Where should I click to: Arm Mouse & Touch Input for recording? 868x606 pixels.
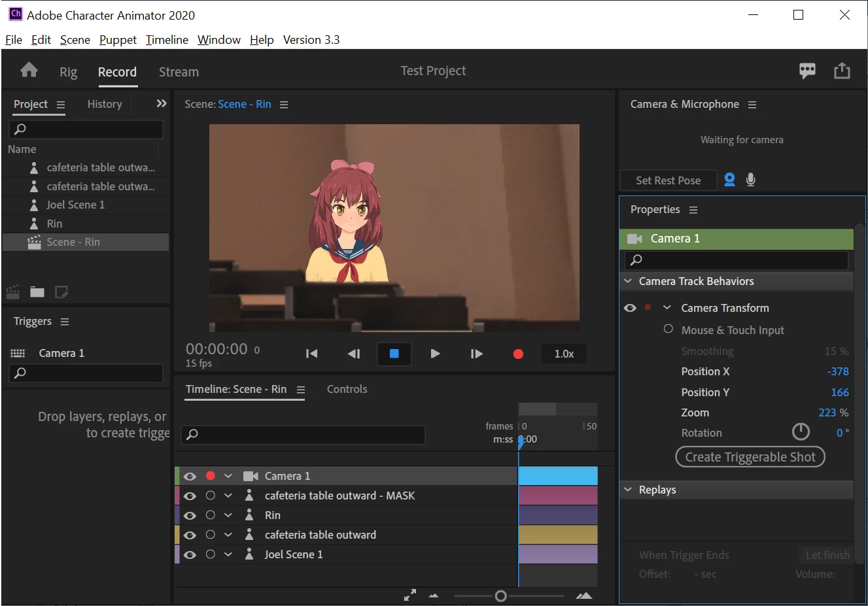coord(668,329)
